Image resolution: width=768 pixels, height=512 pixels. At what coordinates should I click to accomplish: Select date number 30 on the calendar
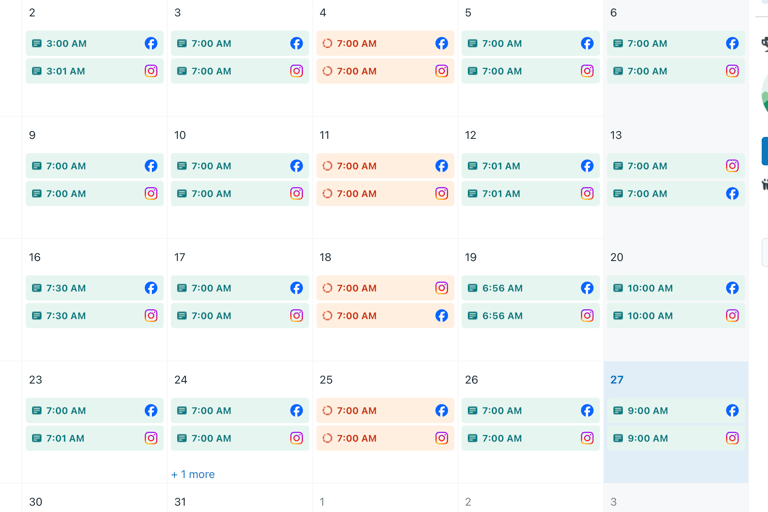coord(36,502)
